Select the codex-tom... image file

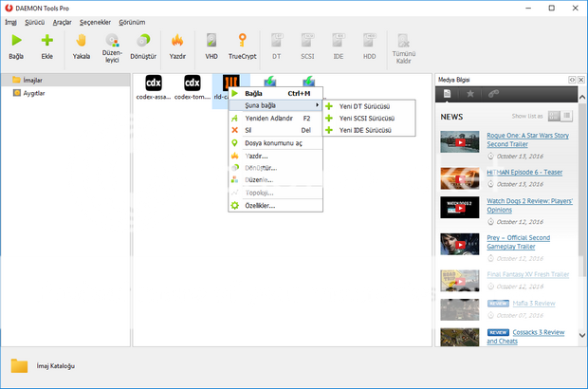coord(193,87)
